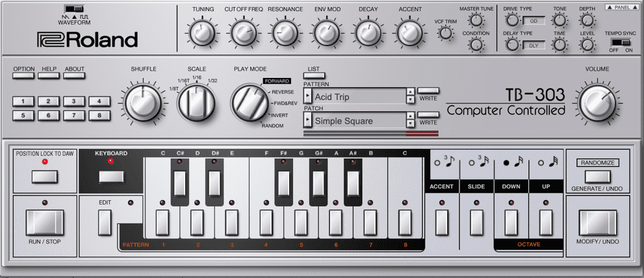Select bank button 4
This screenshot has width=644, height=278.
click(99, 101)
